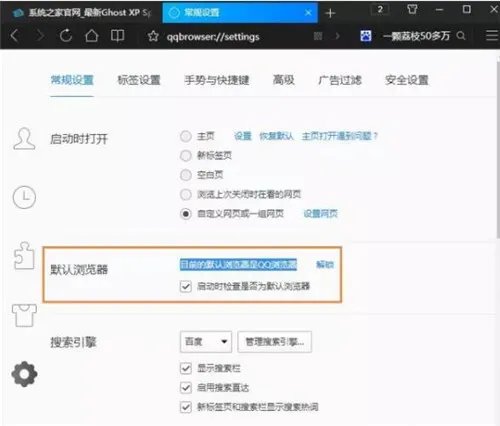The width and height of the screenshot is (500, 426).
Task: Switch to the 系统之家官网 browser tab
Action: click(x=82, y=13)
